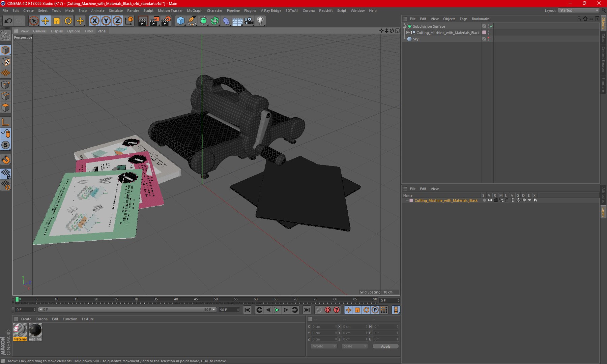Select the Rotate tool
This screenshot has width=607, height=364.
pyautogui.click(x=68, y=21)
